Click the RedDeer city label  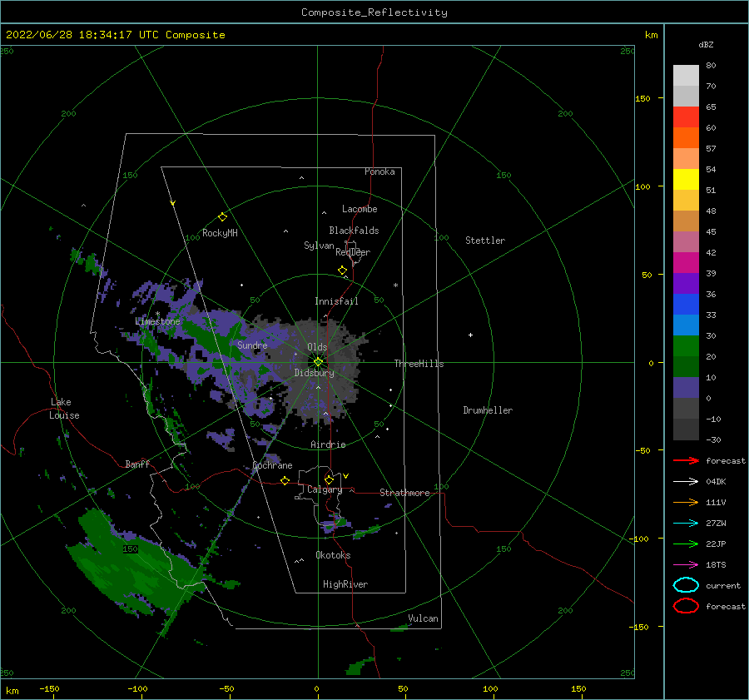coord(353,252)
